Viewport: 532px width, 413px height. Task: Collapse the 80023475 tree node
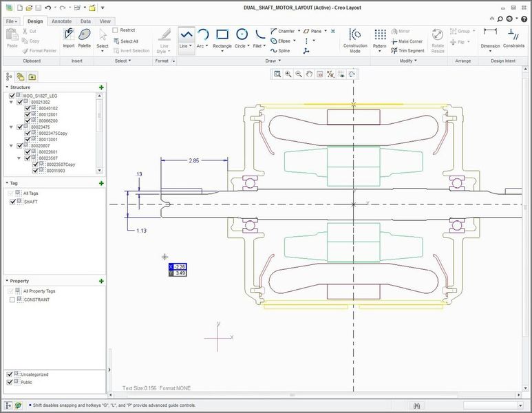click(11, 127)
